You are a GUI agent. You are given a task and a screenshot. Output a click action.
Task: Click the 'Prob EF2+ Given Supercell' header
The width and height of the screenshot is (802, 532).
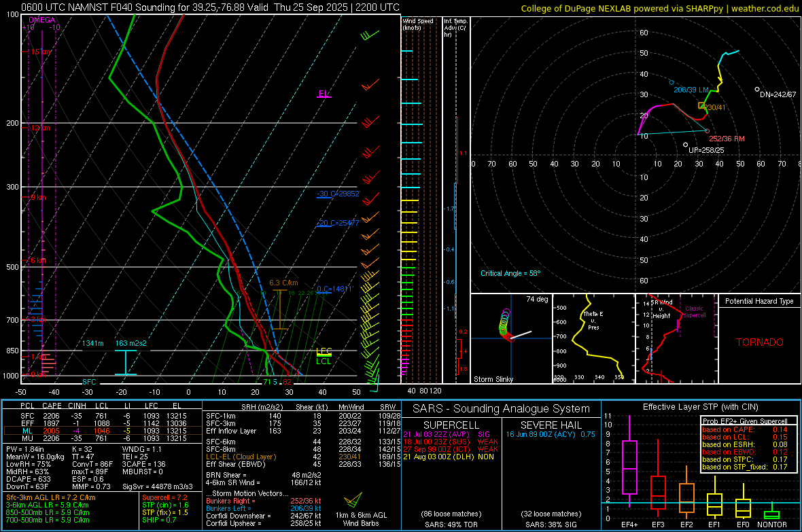coord(745,421)
